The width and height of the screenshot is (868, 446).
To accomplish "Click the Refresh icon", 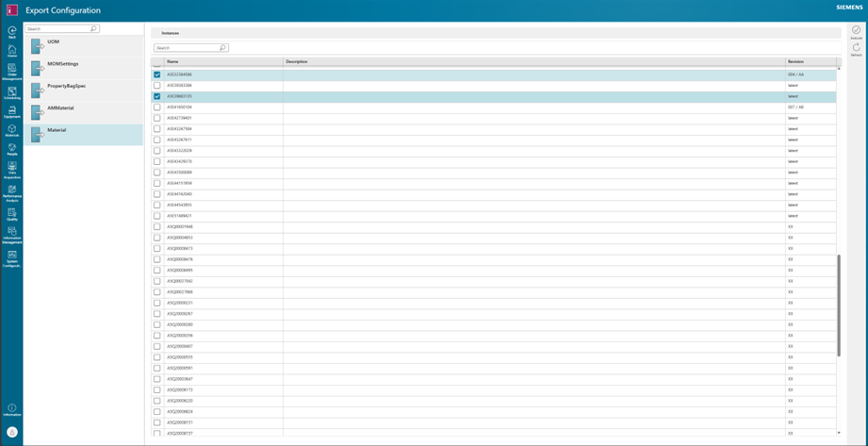I will click(856, 49).
